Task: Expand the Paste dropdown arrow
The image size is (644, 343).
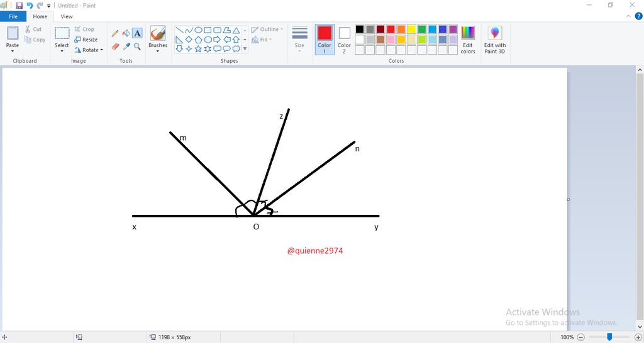Action: pyautogui.click(x=13, y=52)
